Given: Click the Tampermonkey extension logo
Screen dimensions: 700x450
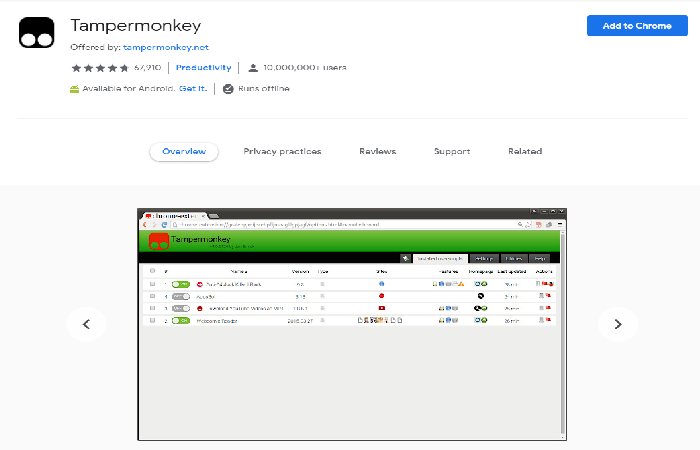Looking at the screenshot, I should coord(37,33).
